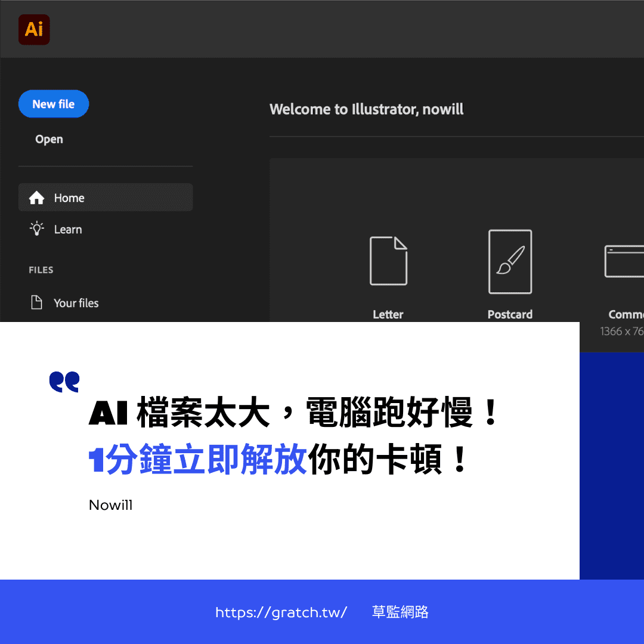
Task: Select the Letter preset page icon
Action: pyautogui.click(x=388, y=261)
